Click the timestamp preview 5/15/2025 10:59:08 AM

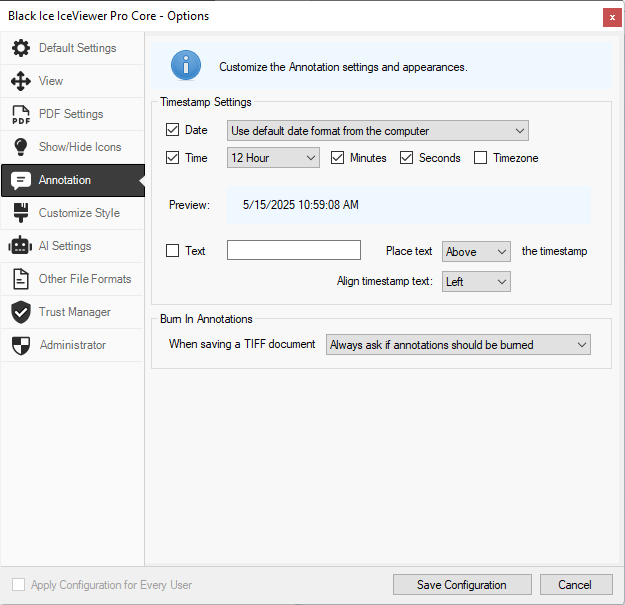coord(301,205)
